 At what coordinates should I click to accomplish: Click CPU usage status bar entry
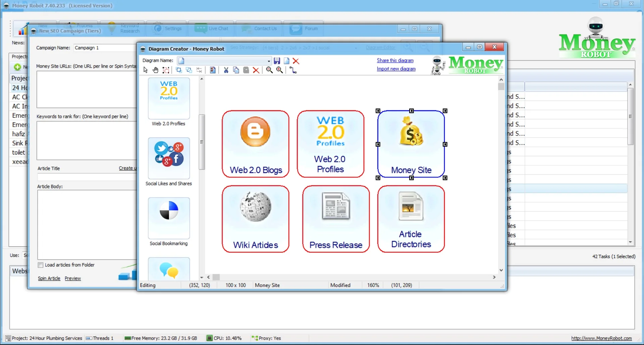coord(224,338)
